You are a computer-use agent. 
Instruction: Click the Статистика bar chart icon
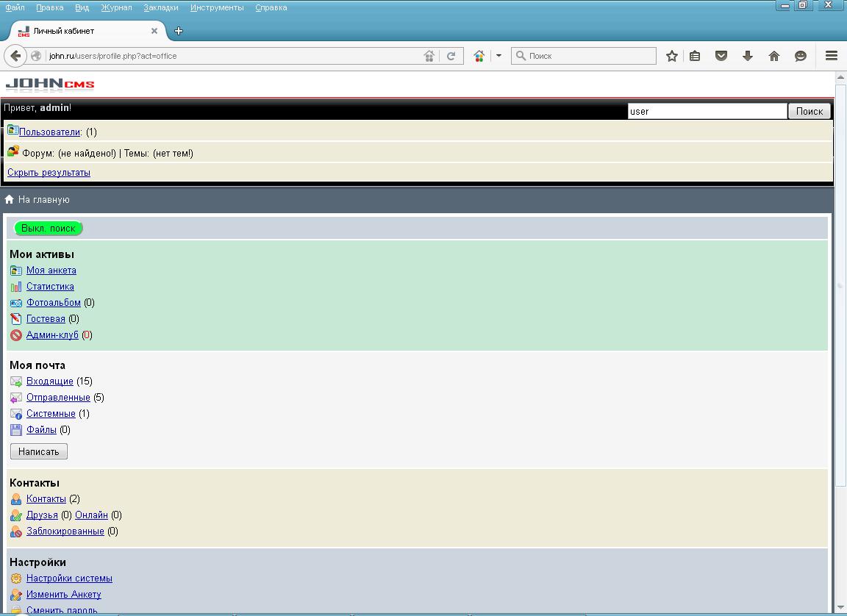[16, 286]
